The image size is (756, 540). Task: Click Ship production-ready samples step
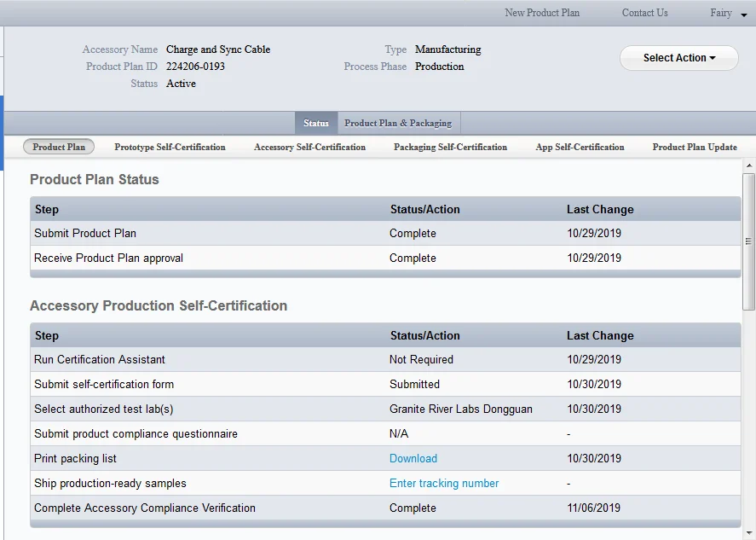[110, 483]
